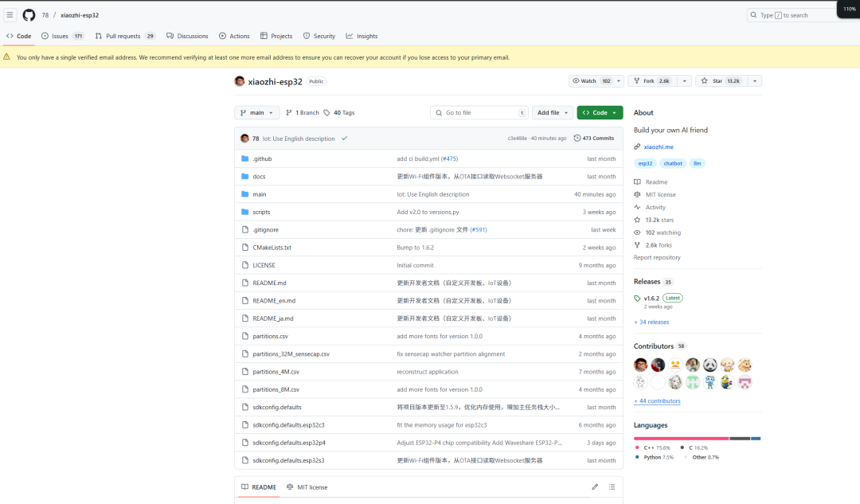This screenshot has width=860, height=504.
Task: Open the Insights tab
Action: coord(362,36)
